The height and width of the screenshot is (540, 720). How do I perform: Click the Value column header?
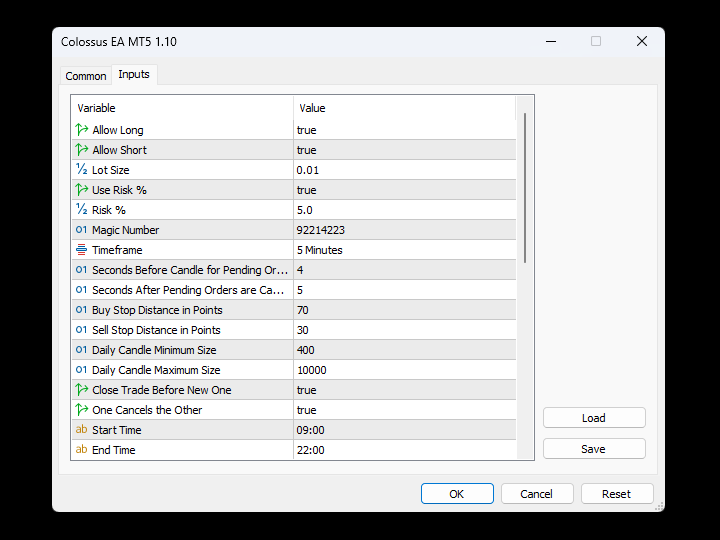point(405,108)
